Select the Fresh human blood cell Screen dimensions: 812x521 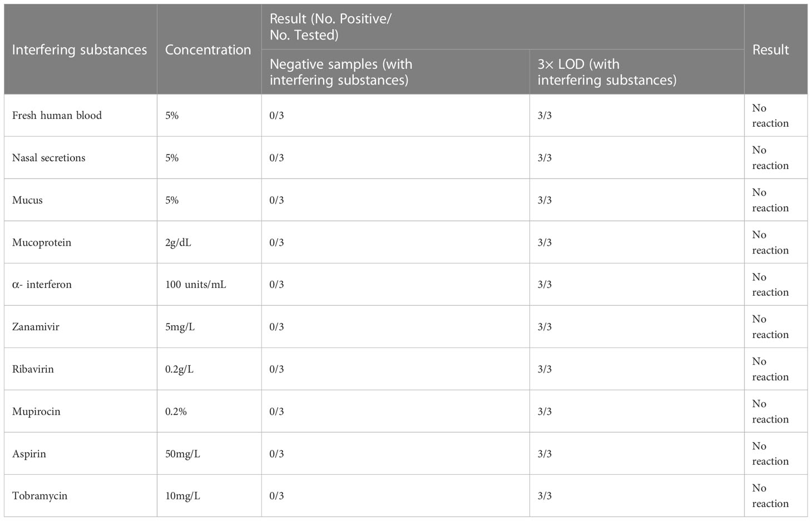click(x=80, y=116)
